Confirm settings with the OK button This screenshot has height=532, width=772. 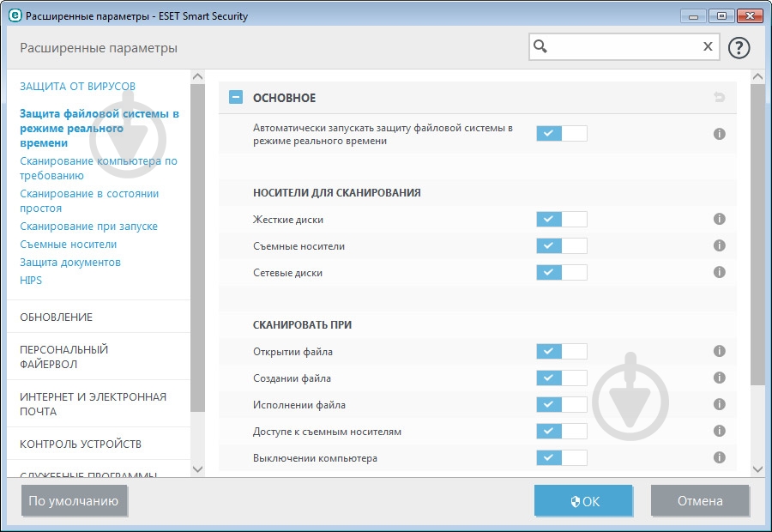tap(583, 501)
